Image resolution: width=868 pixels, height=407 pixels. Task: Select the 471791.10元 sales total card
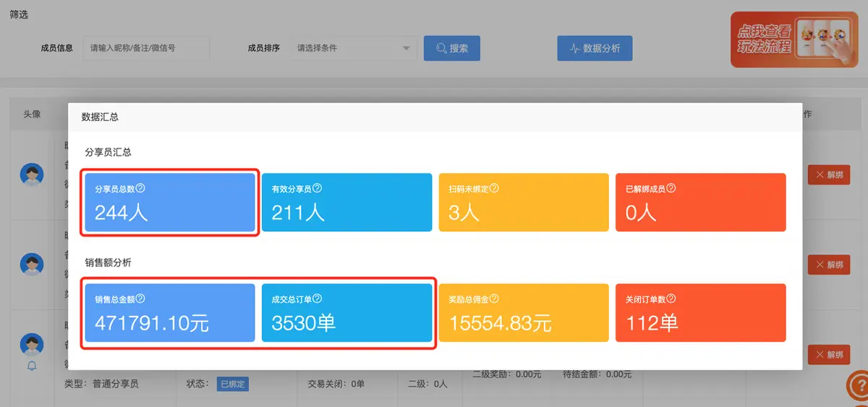click(170, 313)
